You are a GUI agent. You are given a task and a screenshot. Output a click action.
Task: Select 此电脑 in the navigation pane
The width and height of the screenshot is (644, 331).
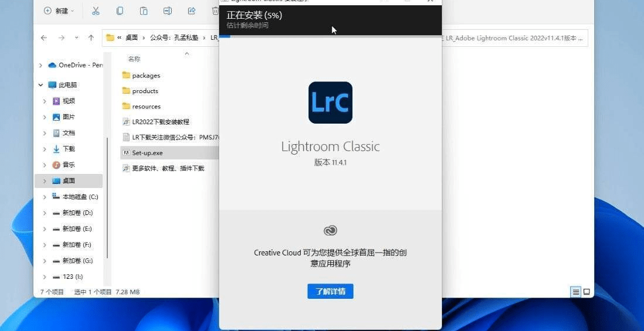63,85
